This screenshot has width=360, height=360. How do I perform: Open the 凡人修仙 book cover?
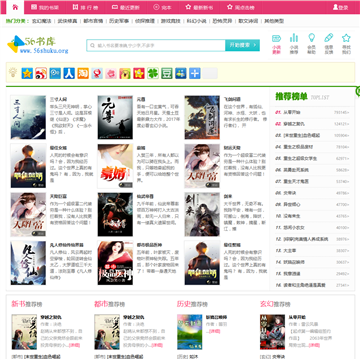(x=28, y=263)
